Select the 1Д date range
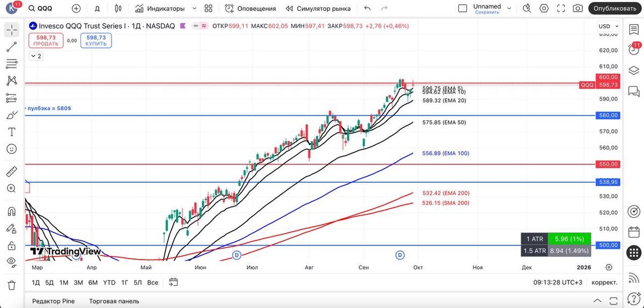 pos(35,282)
